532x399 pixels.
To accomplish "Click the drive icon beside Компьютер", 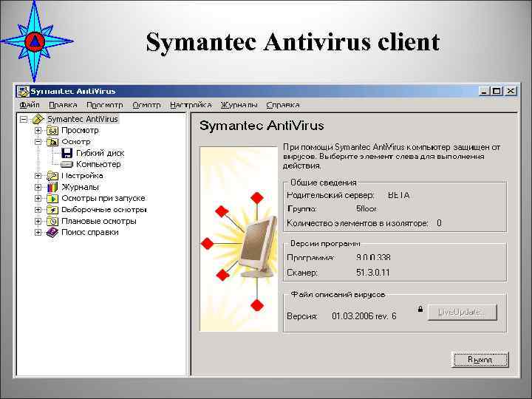I will (66, 165).
